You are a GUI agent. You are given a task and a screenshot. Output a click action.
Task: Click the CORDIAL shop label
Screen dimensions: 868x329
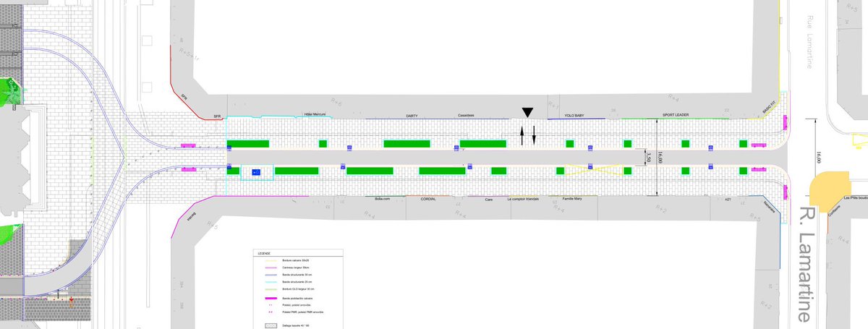[x=430, y=198]
